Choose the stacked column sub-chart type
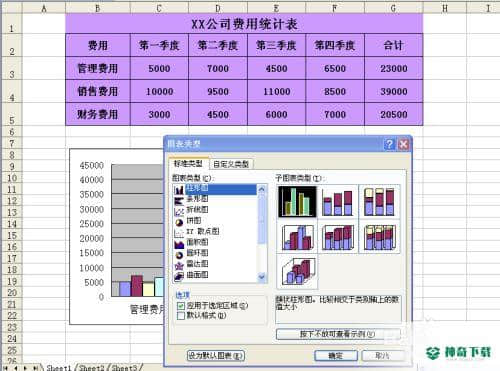 338,201
